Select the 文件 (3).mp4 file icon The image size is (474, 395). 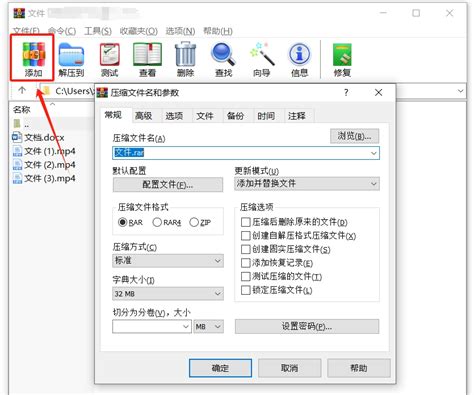(x=17, y=178)
